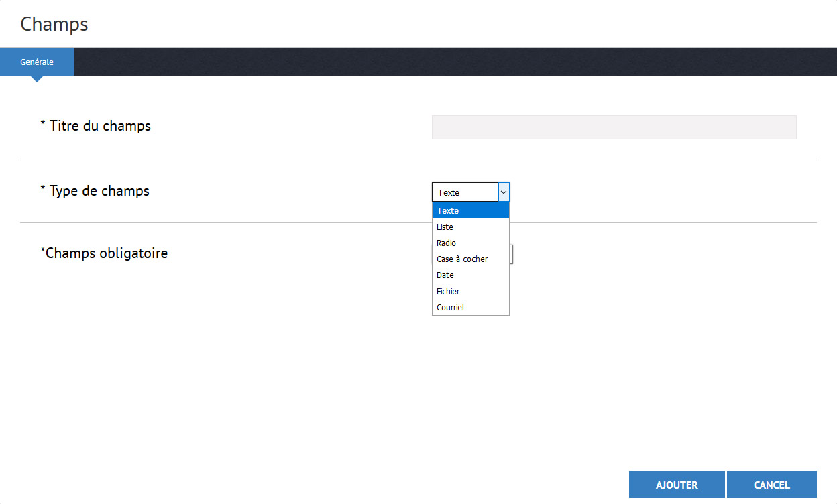Click the Champs page heading

click(x=54, y=24)
